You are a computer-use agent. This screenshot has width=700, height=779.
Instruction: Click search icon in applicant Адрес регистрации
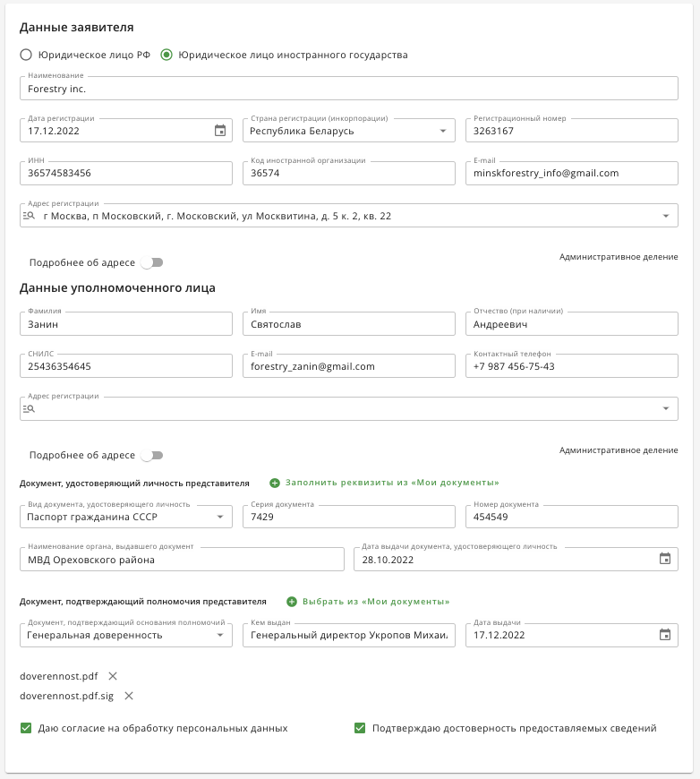click(x=29, y=216)
